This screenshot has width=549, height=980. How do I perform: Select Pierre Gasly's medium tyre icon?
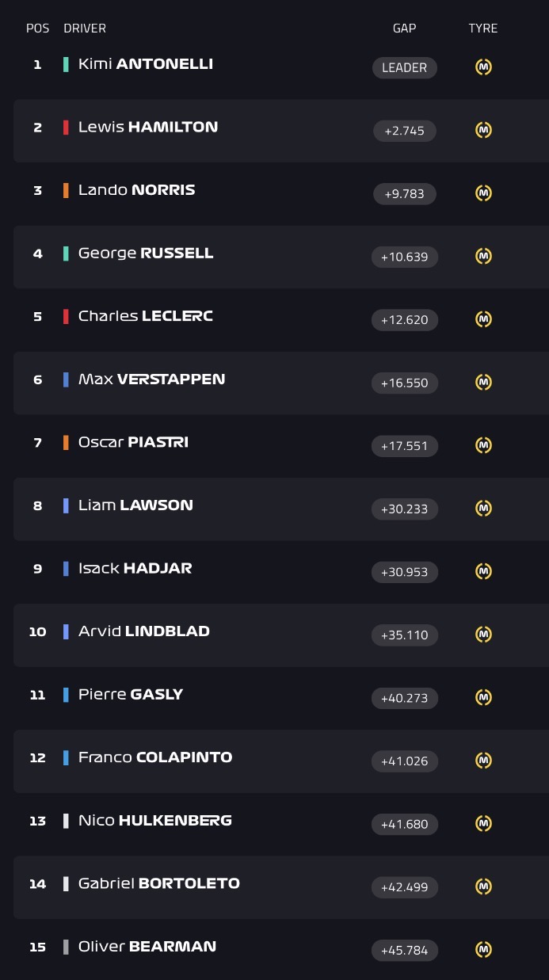[x=483, y=698]
